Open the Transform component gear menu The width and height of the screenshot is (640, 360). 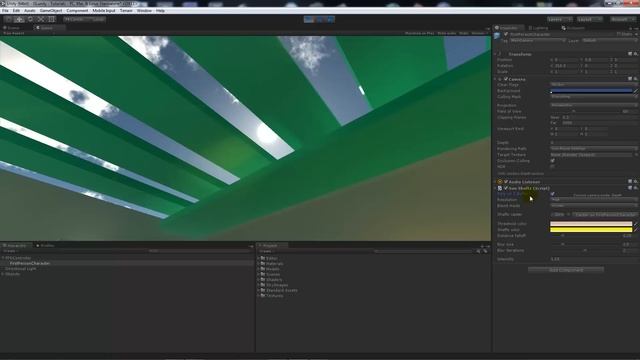[x=636, y=54]
